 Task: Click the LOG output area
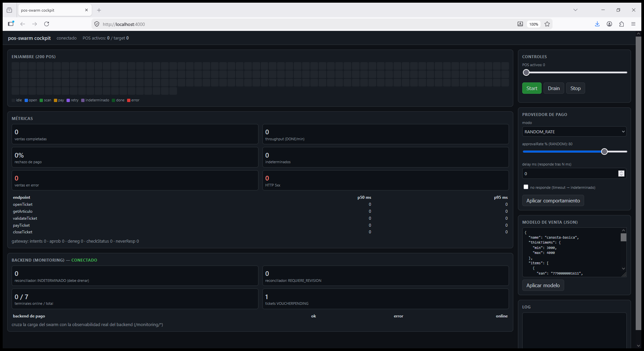574,330
